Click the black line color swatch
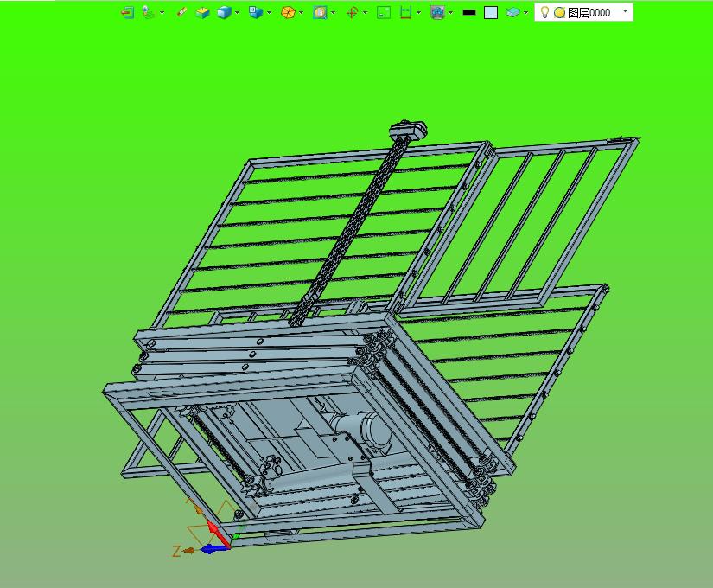 coord(468,13)
